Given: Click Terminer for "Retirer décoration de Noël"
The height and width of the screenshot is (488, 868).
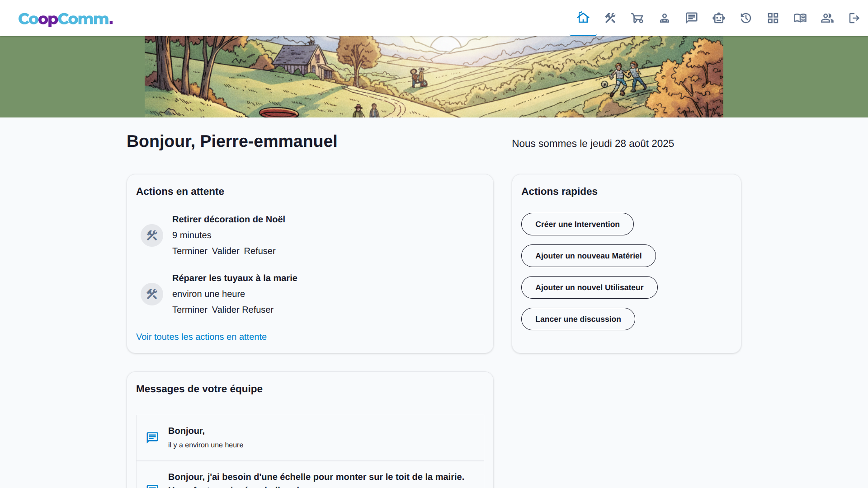Looking at the screenshot, I should pos(189,251).
